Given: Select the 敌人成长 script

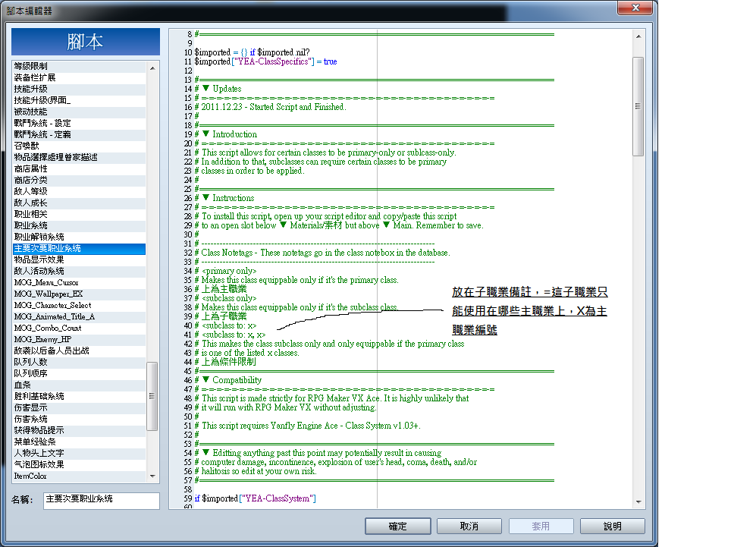Looking at the screenshot, I should (x=79, y=203).
